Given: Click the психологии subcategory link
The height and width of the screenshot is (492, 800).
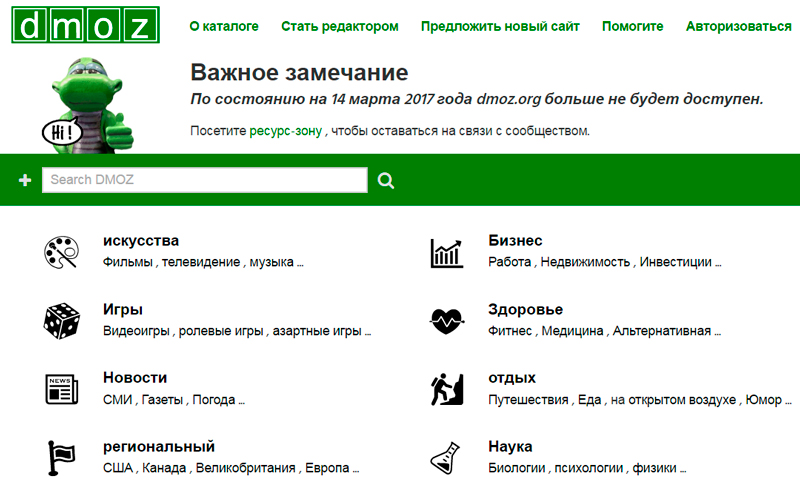Looking at the screenshot, I should click(x=589, y=469).
